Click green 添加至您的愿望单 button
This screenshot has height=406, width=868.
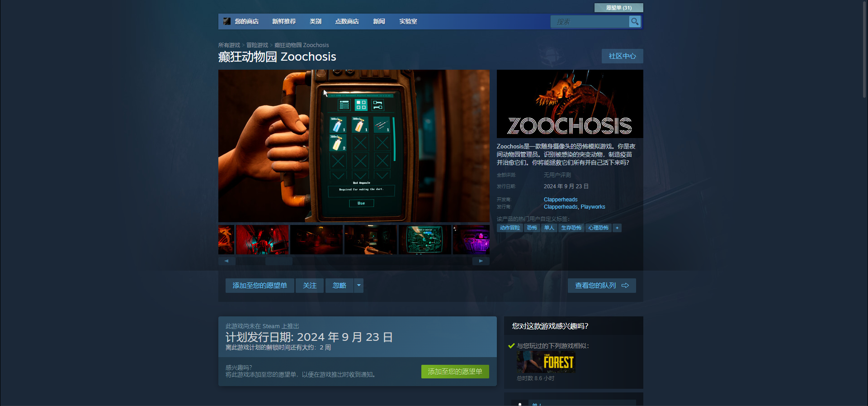[455, 372]
